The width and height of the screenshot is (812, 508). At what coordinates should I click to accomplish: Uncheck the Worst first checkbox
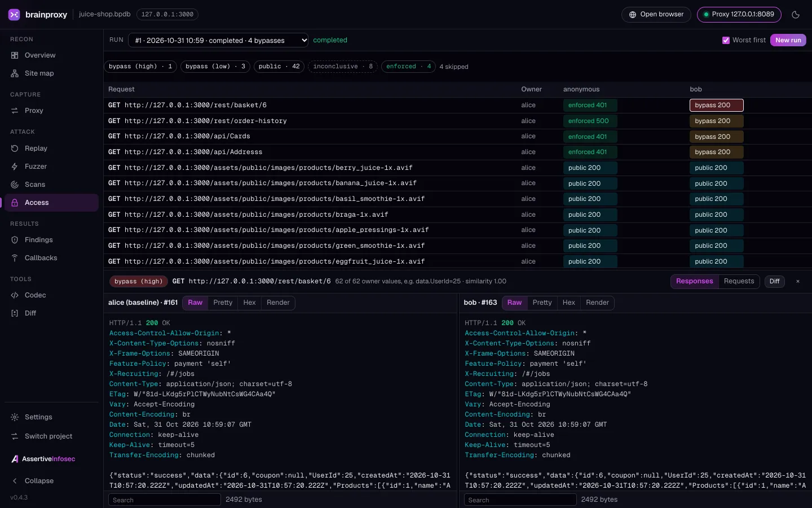coord(726,40)
